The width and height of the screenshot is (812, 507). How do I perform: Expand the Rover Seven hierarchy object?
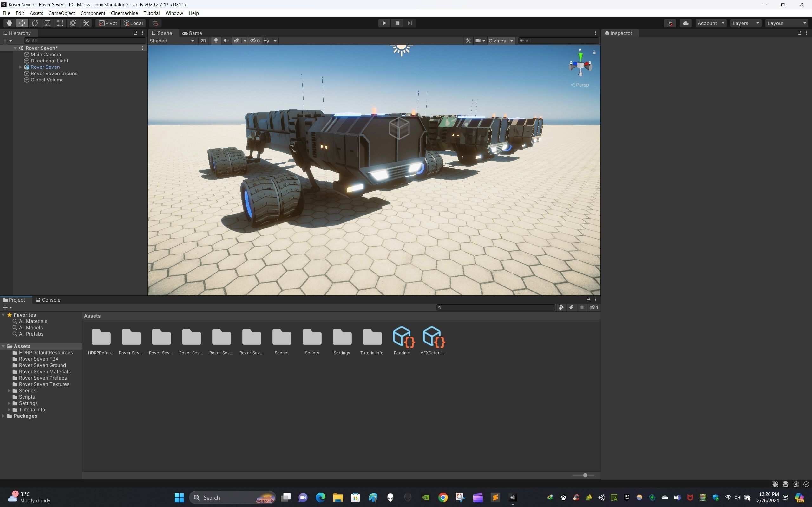click(21, 67)
